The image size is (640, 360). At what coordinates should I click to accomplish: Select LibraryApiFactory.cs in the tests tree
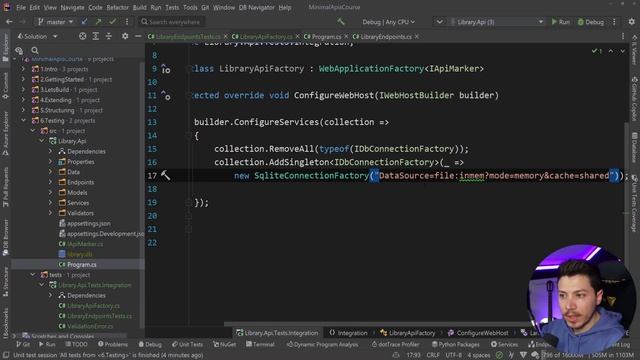point(93,306)
